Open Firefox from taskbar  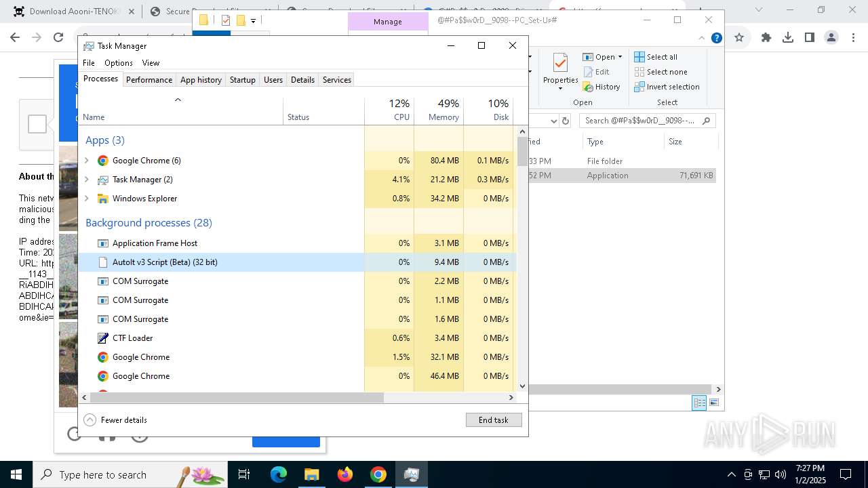(x=345, y=474)
